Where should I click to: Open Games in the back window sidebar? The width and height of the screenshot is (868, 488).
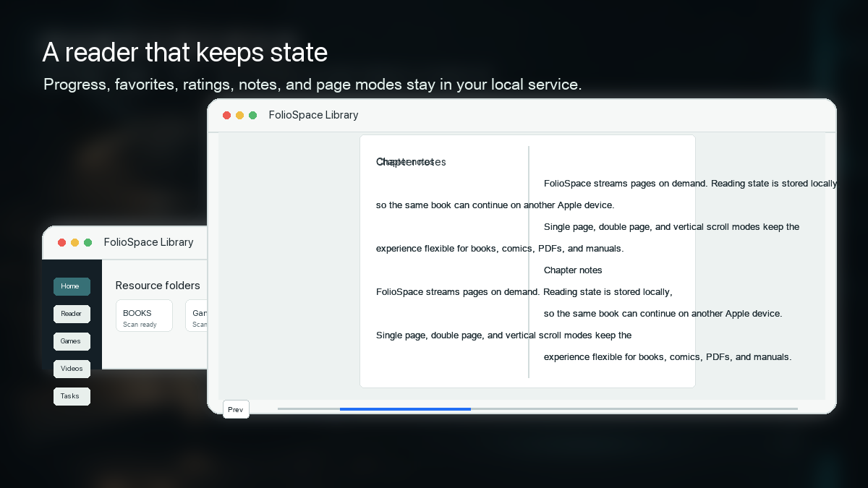pos(72,341)
